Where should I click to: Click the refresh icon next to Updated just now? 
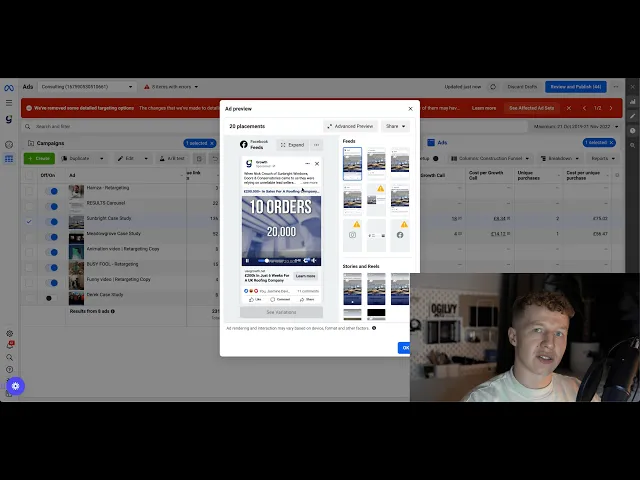493,87
